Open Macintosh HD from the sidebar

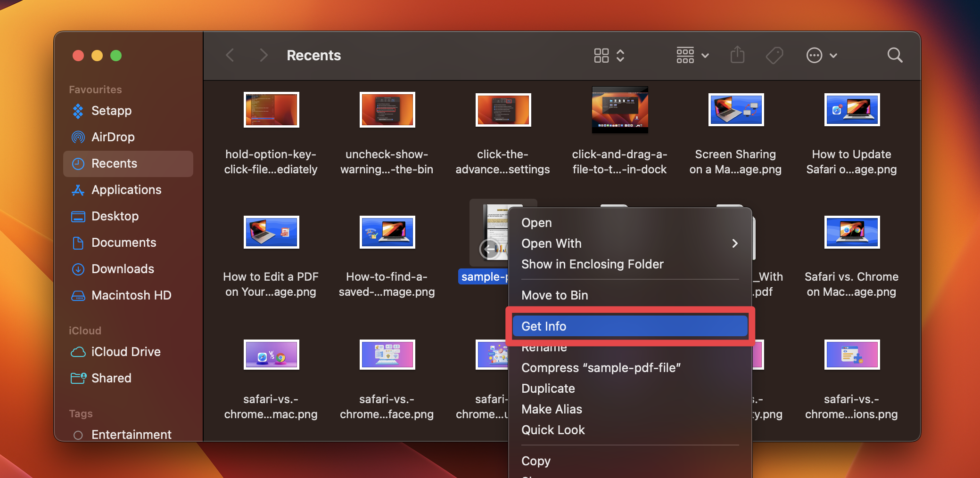point(131,295)
